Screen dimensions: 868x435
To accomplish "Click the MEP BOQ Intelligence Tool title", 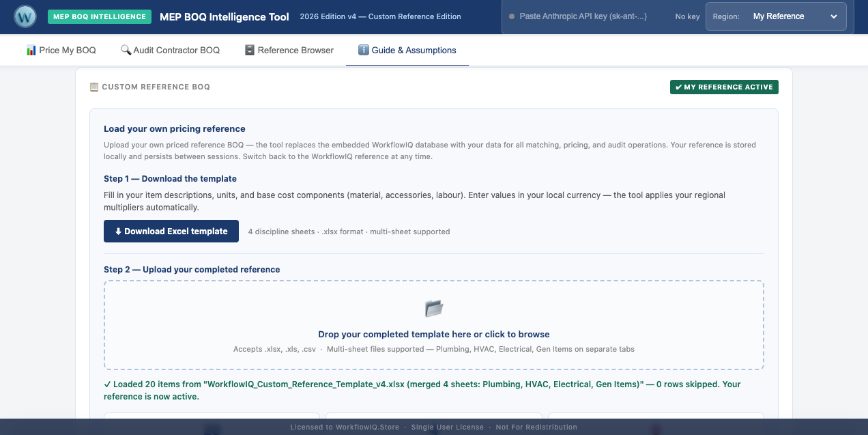I will (x=225, y=16).
